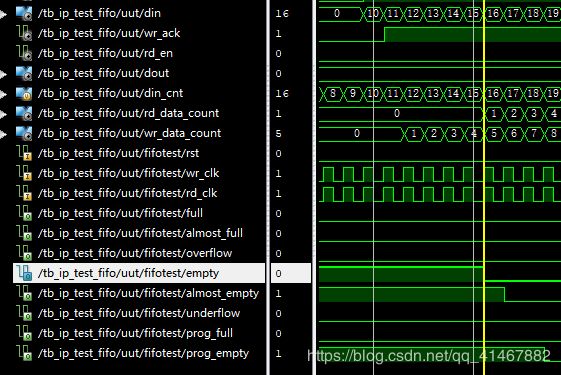The height and width of the screenshot is (375, 561).
Task: Click the din value 16 cell
Action: (282, 14)
